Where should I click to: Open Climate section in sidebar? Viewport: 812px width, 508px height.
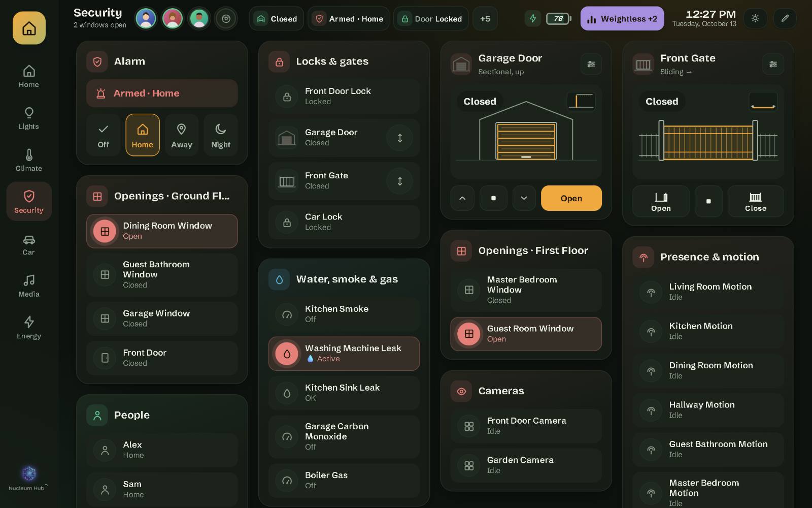pyautogui.click(x=29, y=160)
